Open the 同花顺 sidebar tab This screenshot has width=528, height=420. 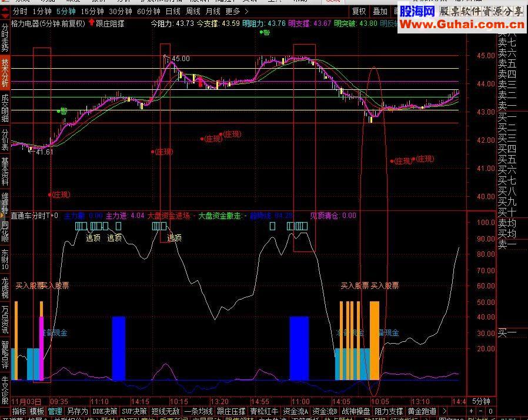(5, 231)
